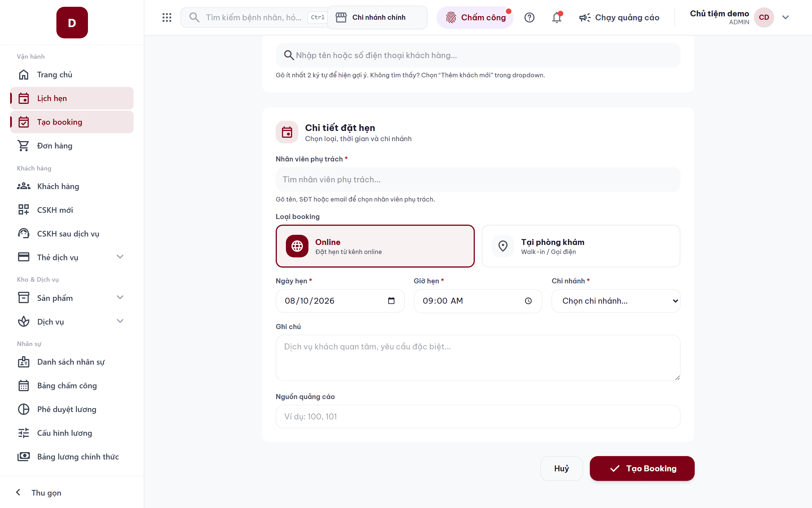Open CSKH mới sidebar entry
Viewport: 812px width, 508px height.
[72, 210]
